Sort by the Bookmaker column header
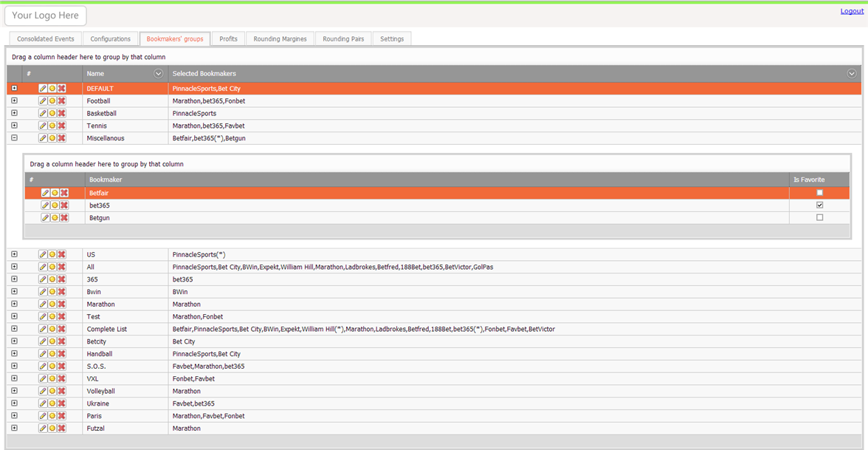The width and height of the screenshot is (868, 450). click(x=106, y=180)
